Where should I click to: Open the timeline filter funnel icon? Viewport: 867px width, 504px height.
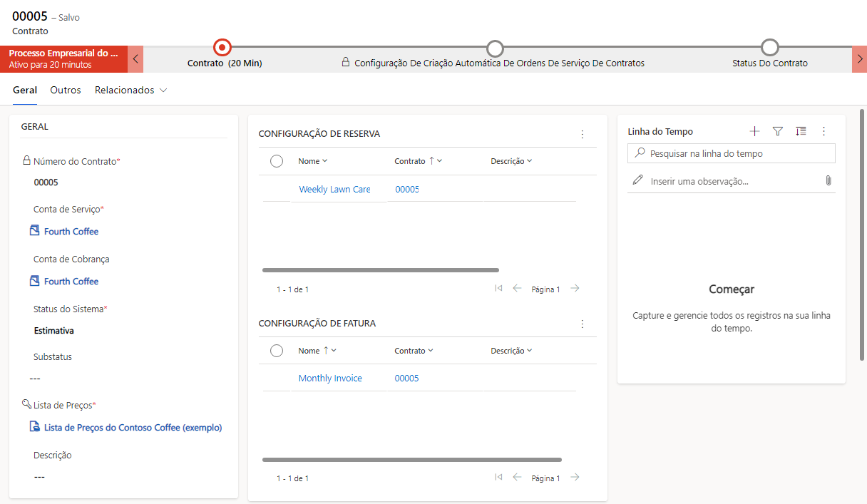pyautogui.click(x=778, y=131)
